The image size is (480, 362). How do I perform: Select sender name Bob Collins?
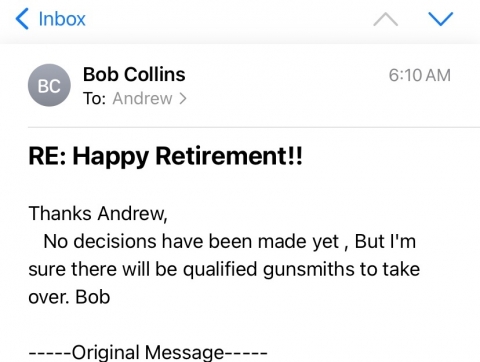click(134, 74)
